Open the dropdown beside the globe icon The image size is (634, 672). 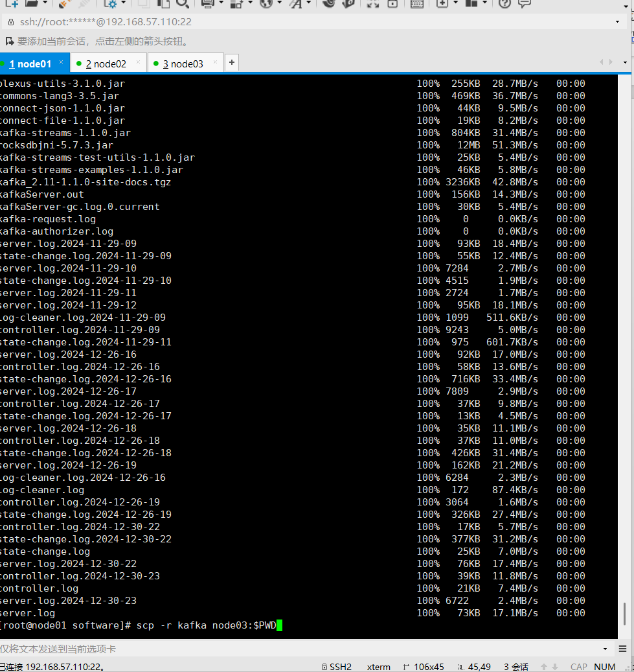[x=279, y=3]
